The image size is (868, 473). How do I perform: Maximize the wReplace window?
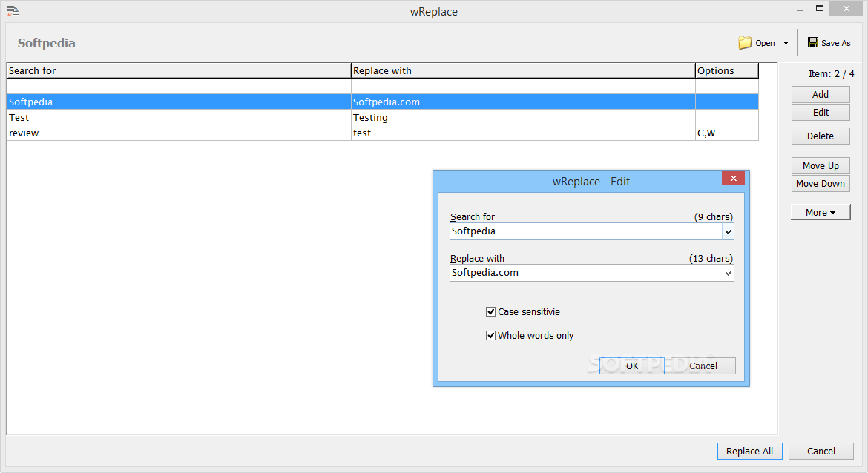[820, 8]
